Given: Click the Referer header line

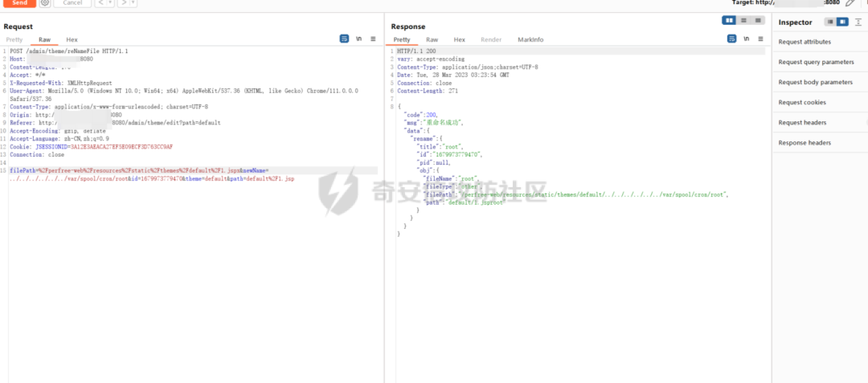Looking at the screenshot, I should 115,123.
